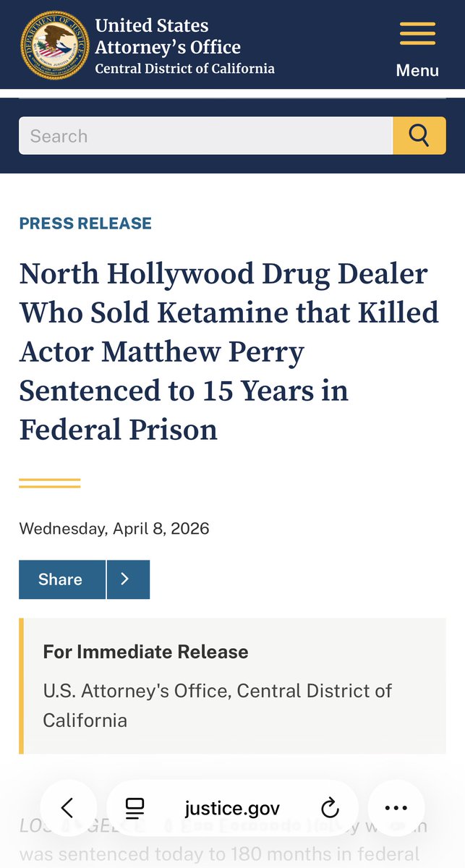Go back using the browser back arrow
Screen dimensions: 465x868
point(68,808)
